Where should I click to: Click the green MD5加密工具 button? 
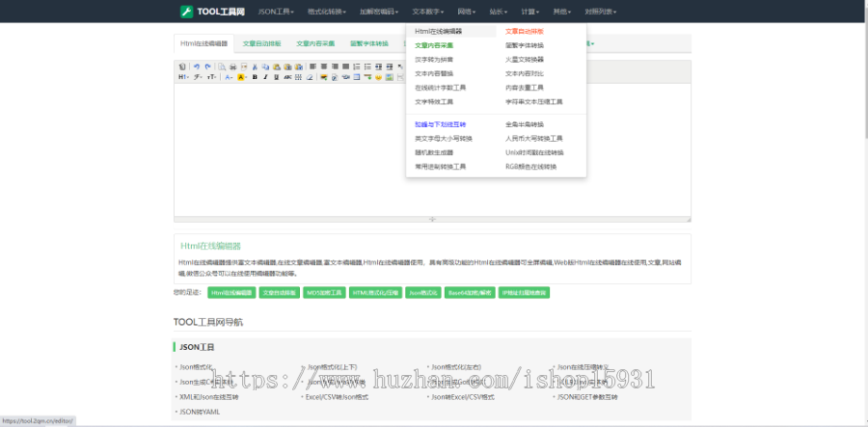pos(323,292)
